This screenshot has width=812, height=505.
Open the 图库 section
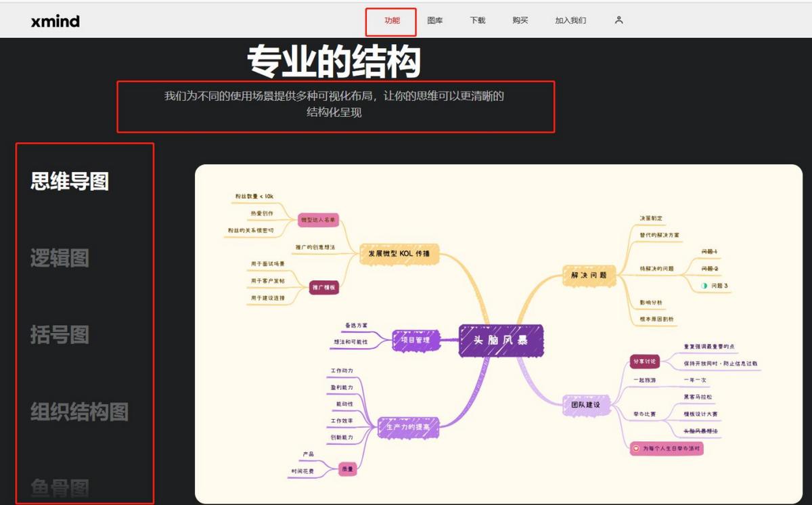[435, 20]
